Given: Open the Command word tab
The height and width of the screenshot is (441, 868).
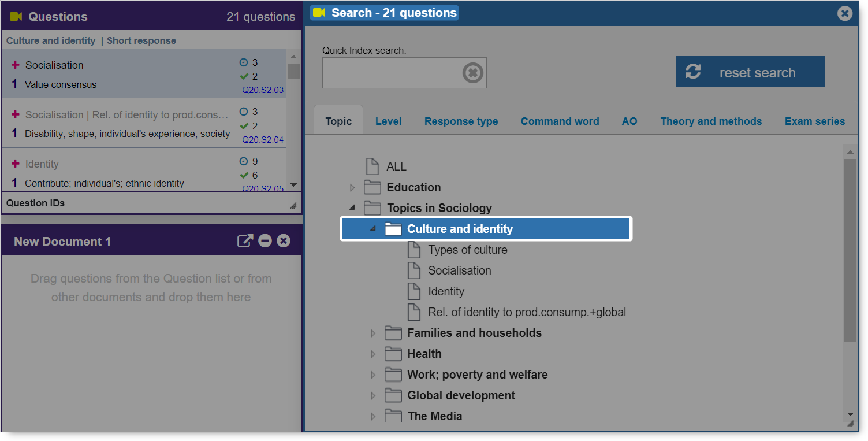Looking at the screenshot, I should pos(560,121).
